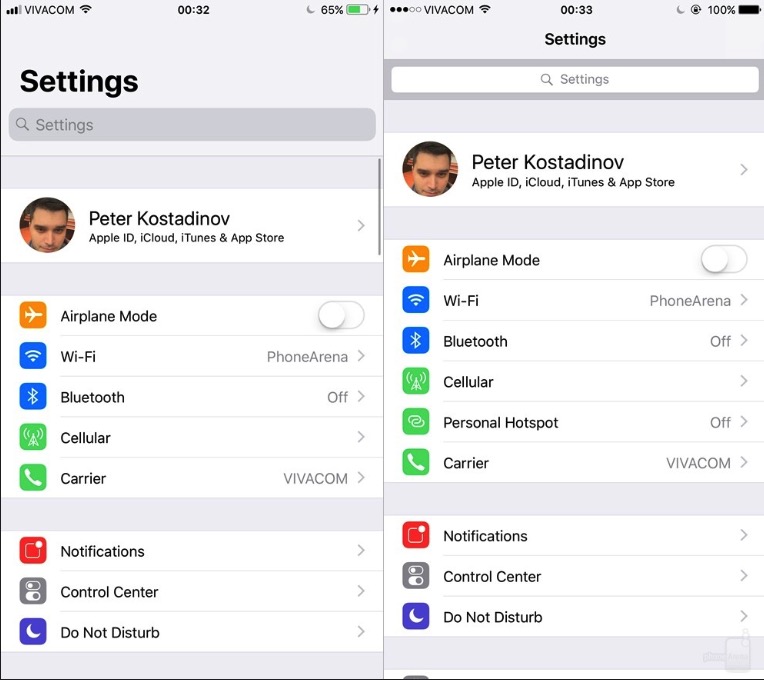Tap Carrier phone icon in right screen
This screenshot has height=680, width=764.
pos(416,462)
